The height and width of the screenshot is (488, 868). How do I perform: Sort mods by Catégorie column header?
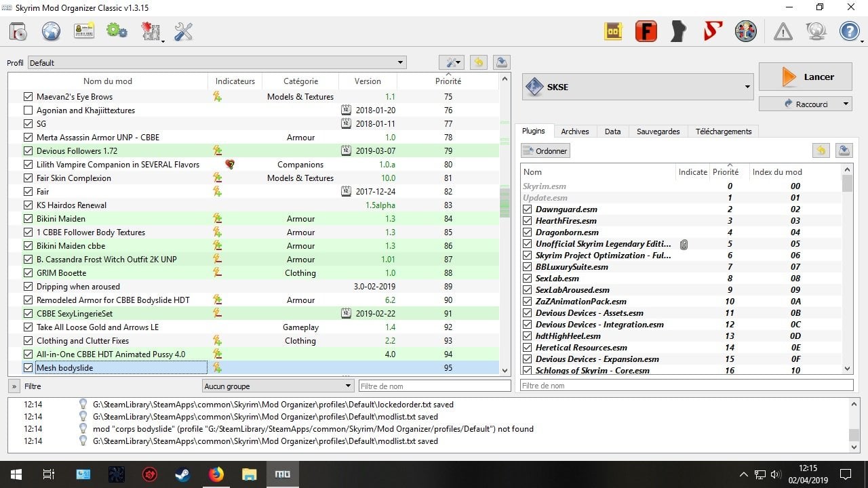coord(300,81)
